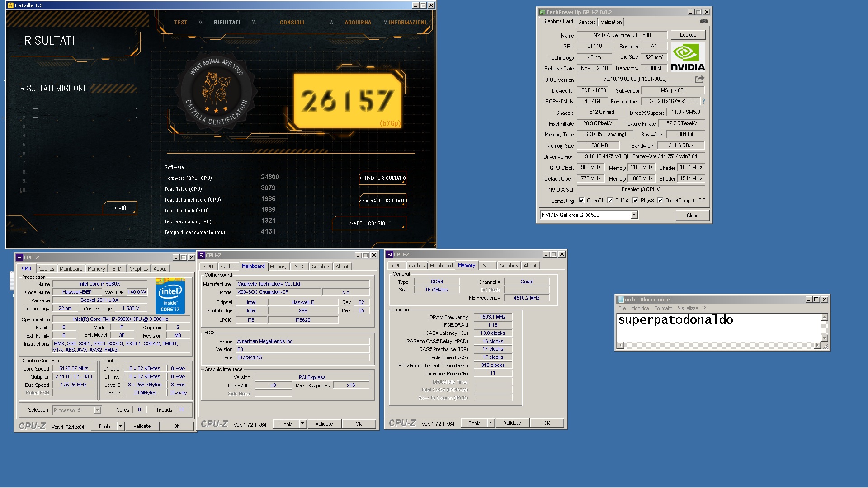Viewport: 868px width, 488px height.
Task: Click the Core Speed value 5126.37 MHz
Action: pos(74,368)
